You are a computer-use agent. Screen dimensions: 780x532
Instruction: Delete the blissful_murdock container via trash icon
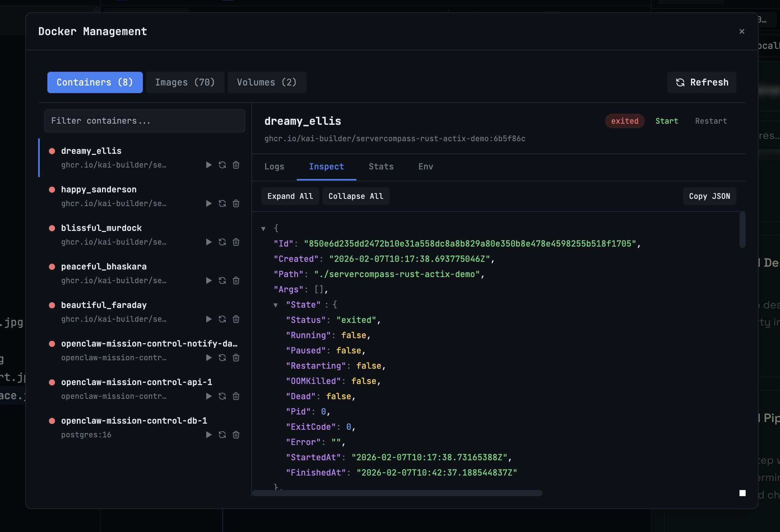[236, 242]
